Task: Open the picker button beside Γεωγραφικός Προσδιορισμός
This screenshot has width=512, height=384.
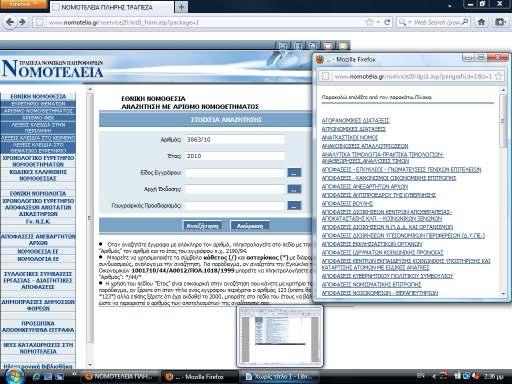Action: pos(294,206)
